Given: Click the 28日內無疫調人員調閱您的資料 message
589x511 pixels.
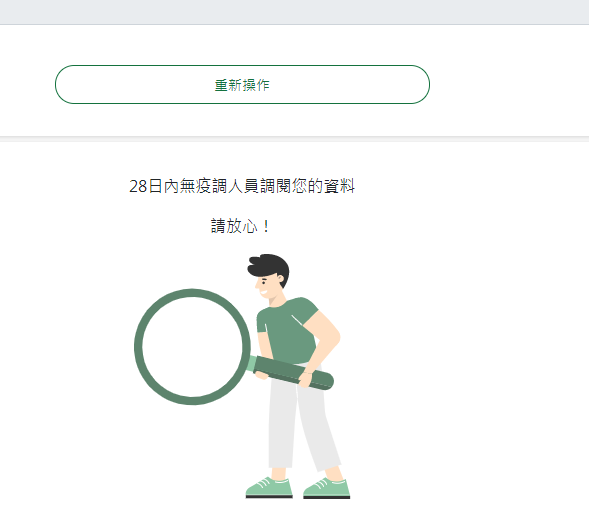Looking at the screenshot, I should pyautogui.click(x=242, y=186).
